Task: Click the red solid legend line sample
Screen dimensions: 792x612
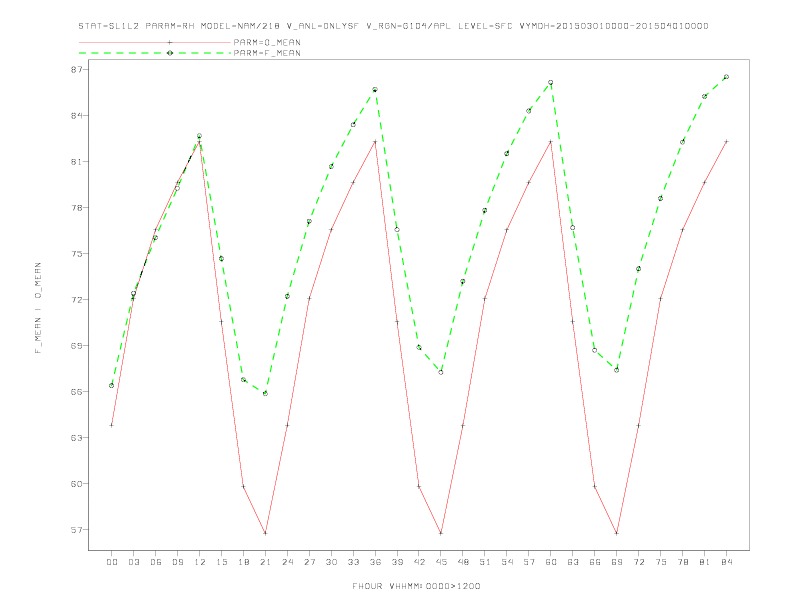Action: point(155,42)
